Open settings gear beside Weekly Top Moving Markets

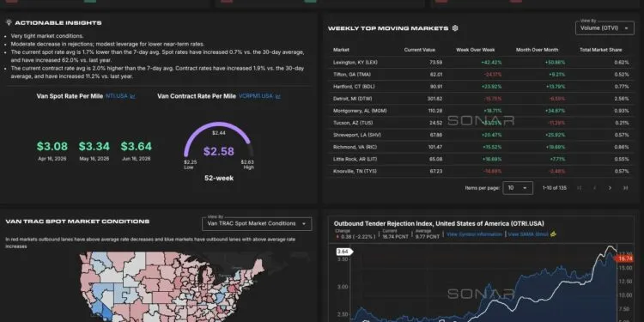tap(454, 28)
